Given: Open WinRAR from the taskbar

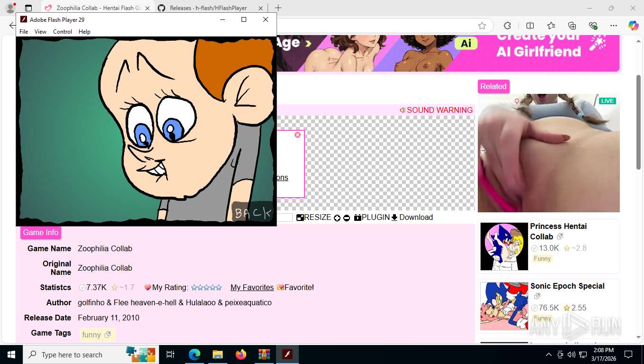Looking at the screenshot, I should coord(264,355).
